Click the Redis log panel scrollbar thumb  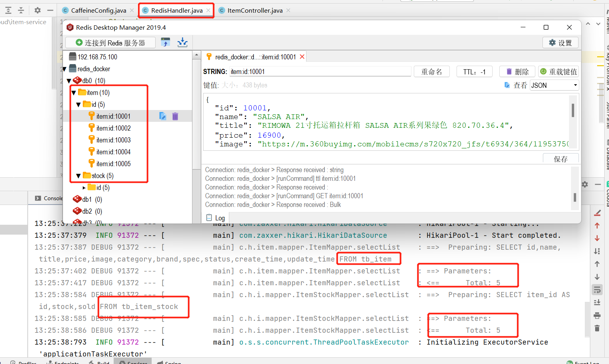coord(575,197)
